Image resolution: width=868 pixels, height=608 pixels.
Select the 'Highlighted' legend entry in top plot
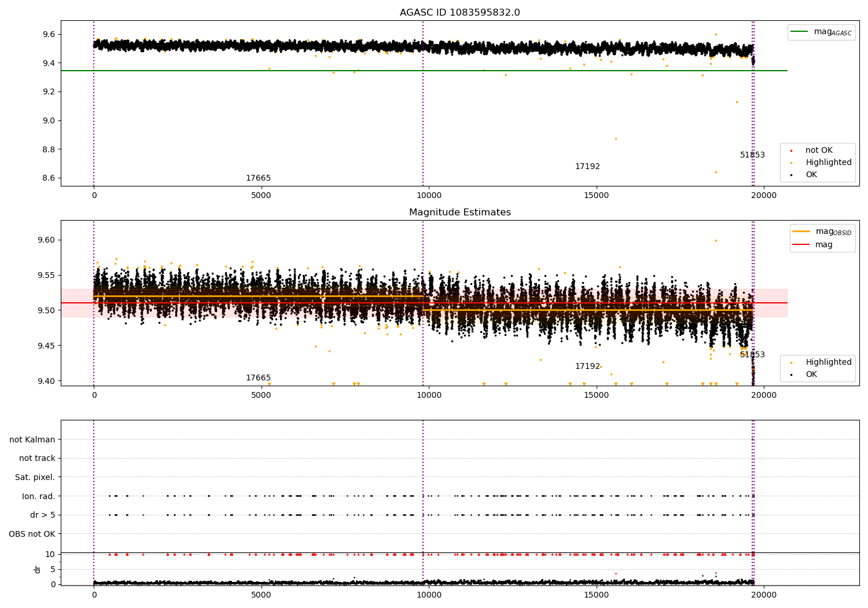click(x=828, y=163)
